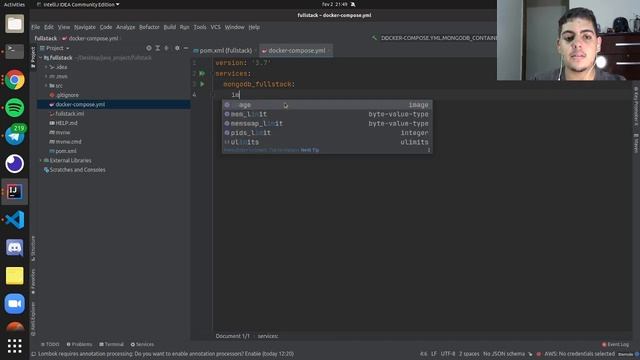The height and width of the screenshot is (360, 640).
Task: Open yellow sticky notes app in dock
Action: point(15,276)
